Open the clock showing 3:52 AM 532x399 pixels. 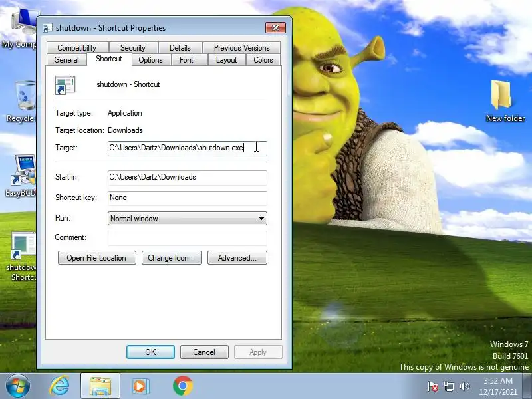(x=498, y=386)
